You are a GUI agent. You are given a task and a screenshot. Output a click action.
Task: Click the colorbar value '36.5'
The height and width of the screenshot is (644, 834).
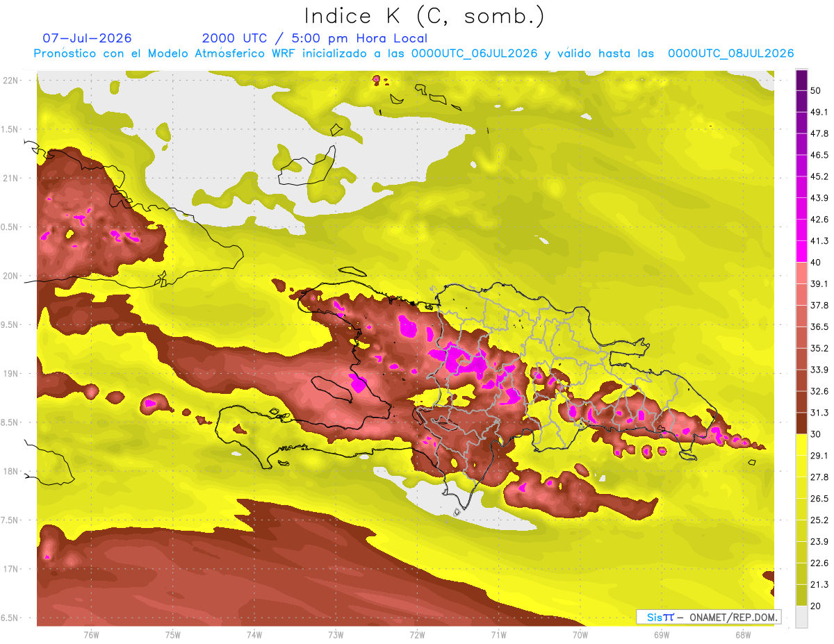point(819,327)
